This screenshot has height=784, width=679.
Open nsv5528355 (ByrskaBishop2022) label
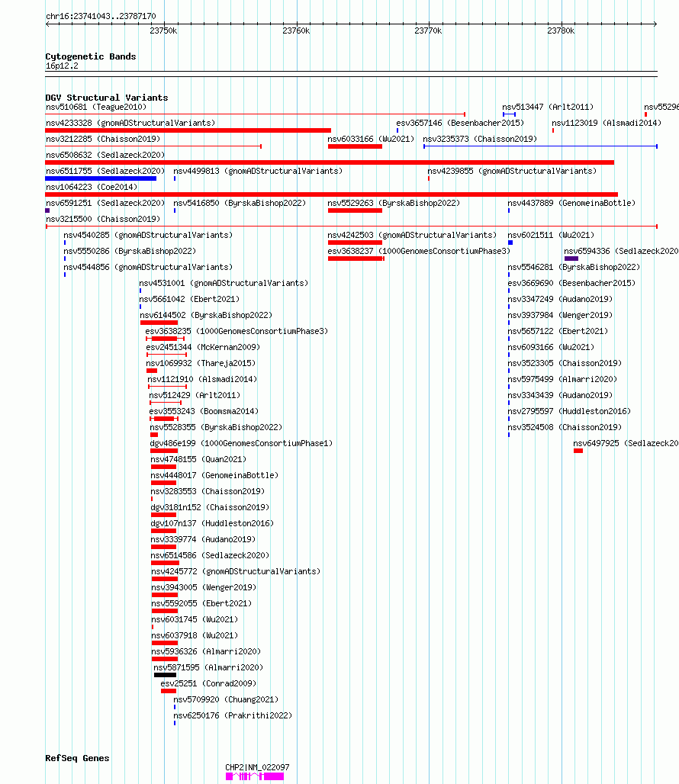tap(216, 427)
